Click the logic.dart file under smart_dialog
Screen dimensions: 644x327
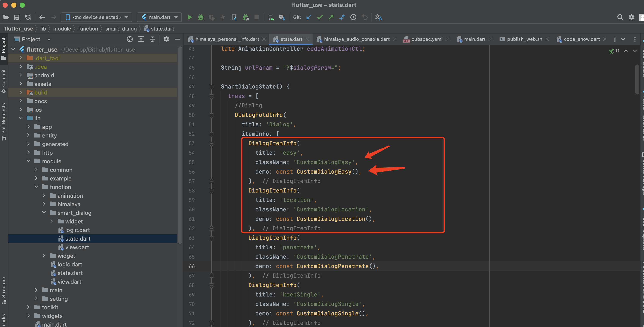[x=76, y=230]
